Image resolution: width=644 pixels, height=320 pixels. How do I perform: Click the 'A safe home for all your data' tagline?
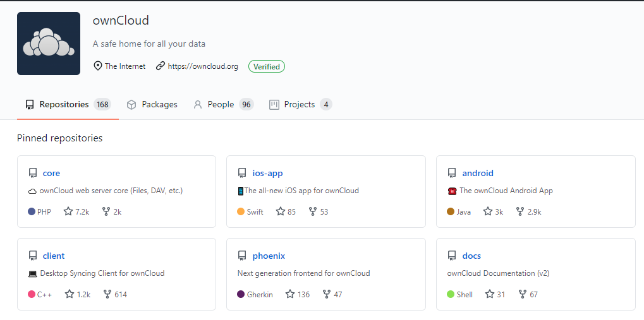[x=149, y=44]
